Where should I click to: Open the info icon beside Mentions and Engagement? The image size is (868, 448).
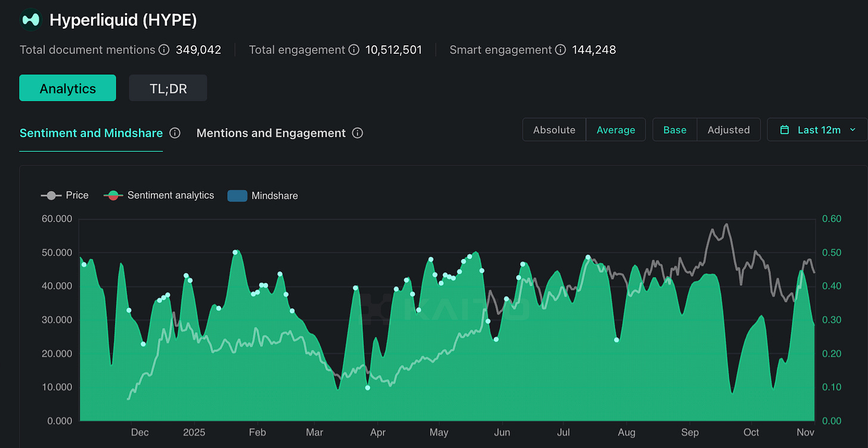click(358, 133)
